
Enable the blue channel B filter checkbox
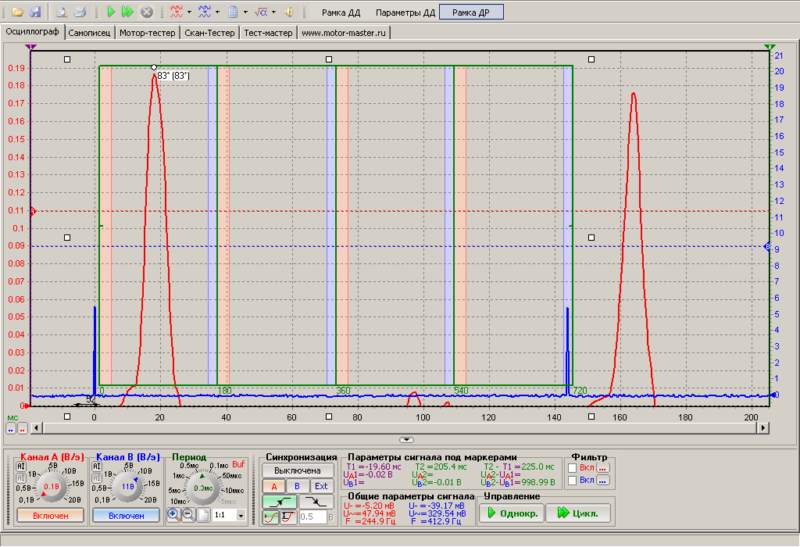572,480
